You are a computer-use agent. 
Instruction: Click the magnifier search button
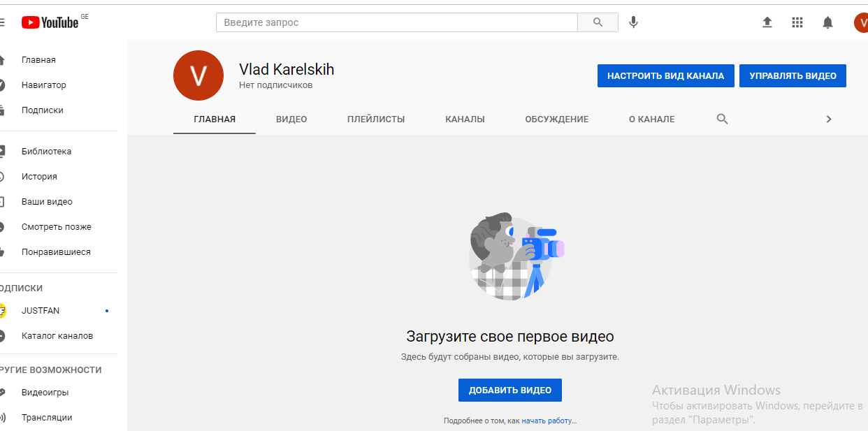(598, 22)
